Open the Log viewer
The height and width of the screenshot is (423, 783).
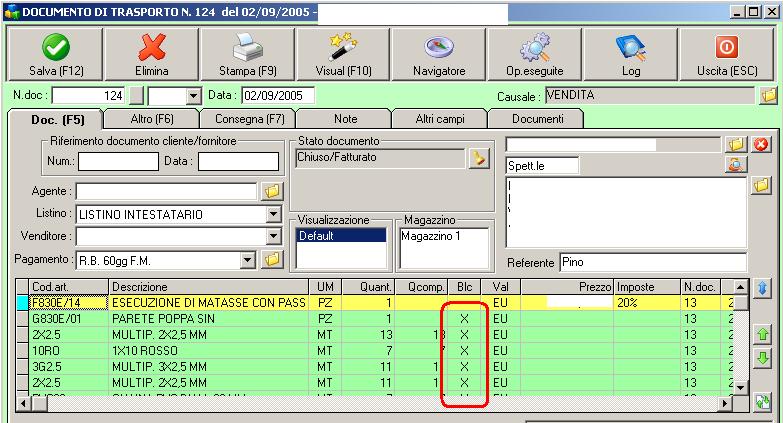tap(631, 54)
